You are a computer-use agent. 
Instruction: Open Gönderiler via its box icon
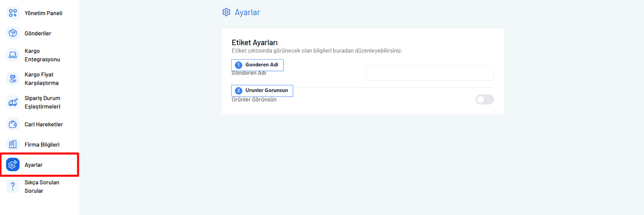pos(13,33)
